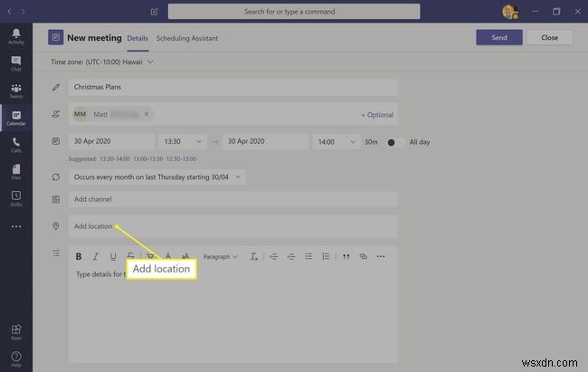Open Calls in the sidebar

(16, 145)
